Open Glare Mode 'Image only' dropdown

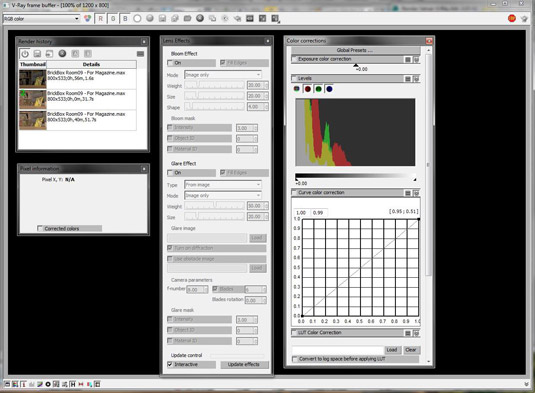point(223,195)
